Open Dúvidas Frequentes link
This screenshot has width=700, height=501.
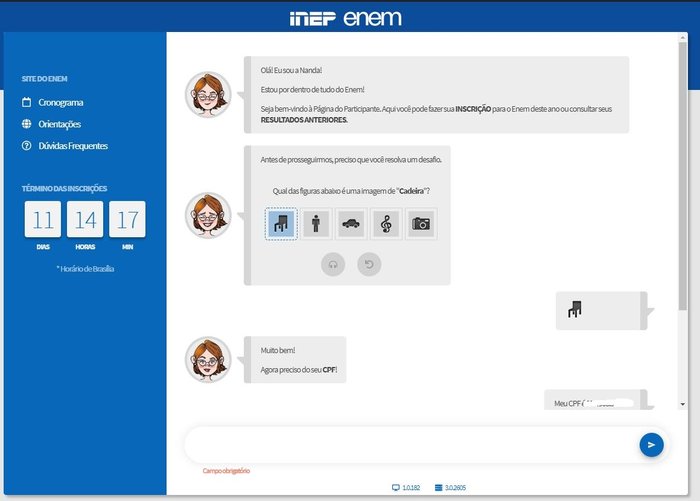coord(73,146)
